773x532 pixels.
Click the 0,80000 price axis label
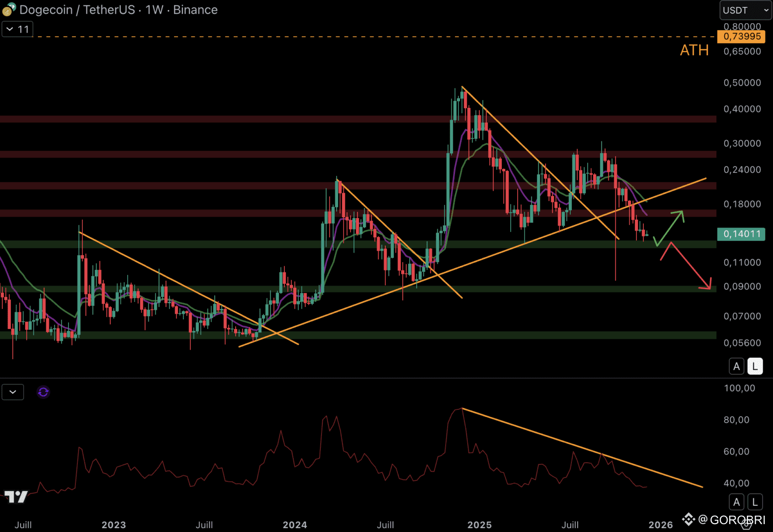(x=742, y=26)
